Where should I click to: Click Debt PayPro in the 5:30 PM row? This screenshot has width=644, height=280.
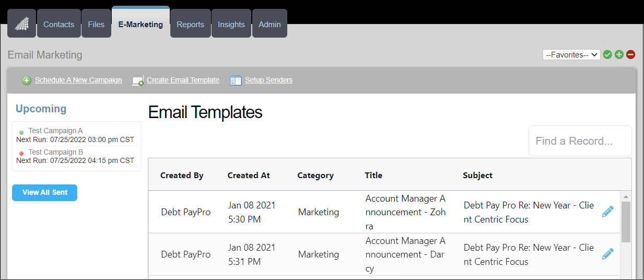click(186, 212)
